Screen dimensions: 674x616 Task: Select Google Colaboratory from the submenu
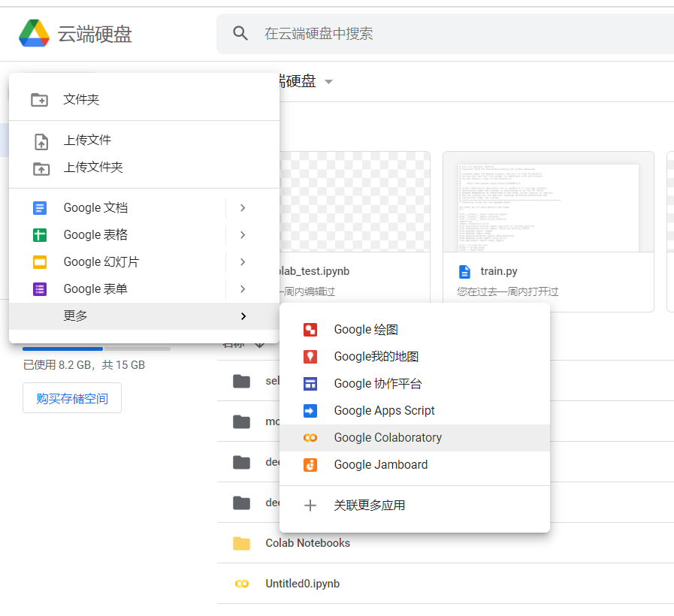[x=388, y=437]
